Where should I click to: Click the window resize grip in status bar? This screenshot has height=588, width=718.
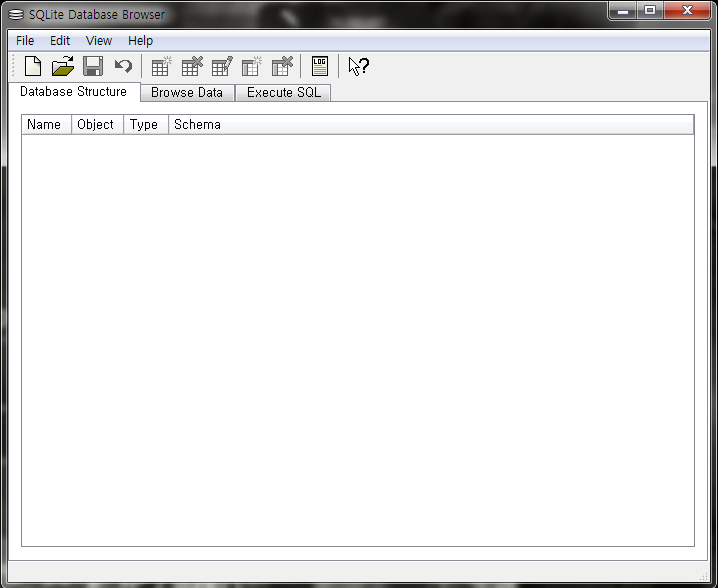(x=704, y=576)
